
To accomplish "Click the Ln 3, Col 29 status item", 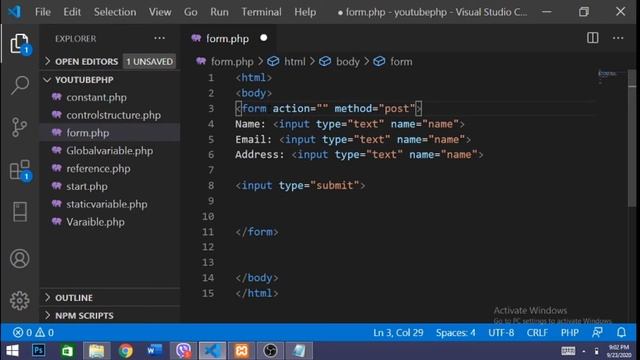I will point(398,333).
